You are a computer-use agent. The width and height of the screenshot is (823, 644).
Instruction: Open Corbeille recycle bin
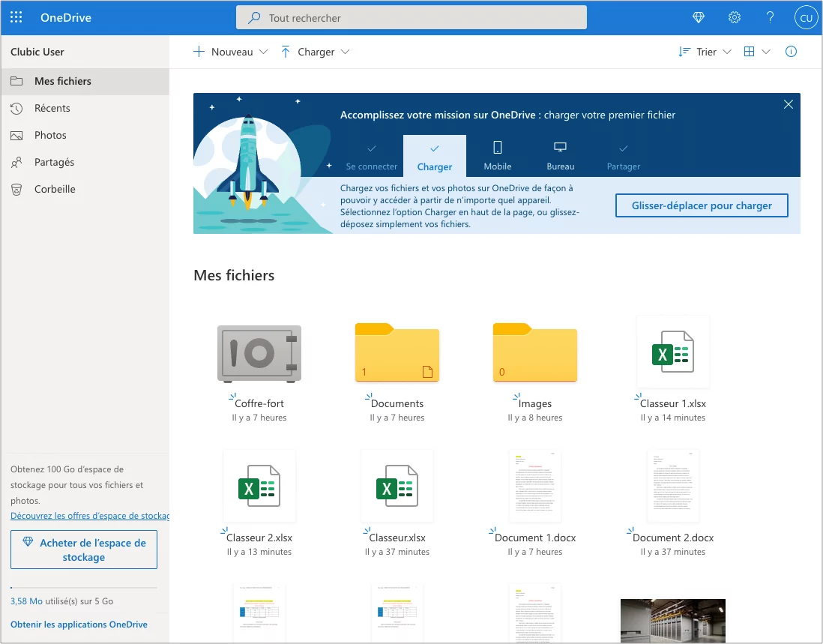85,189
